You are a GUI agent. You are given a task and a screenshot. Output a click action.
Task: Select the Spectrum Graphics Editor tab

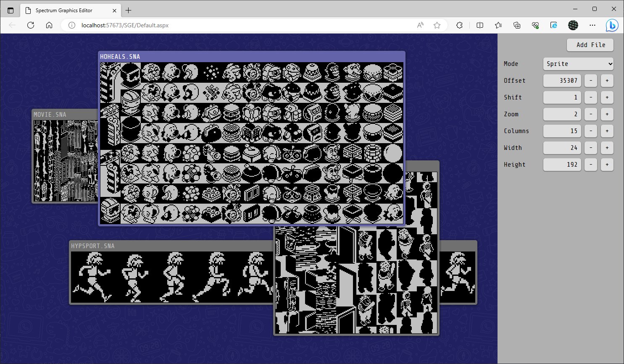click(70, 10)
